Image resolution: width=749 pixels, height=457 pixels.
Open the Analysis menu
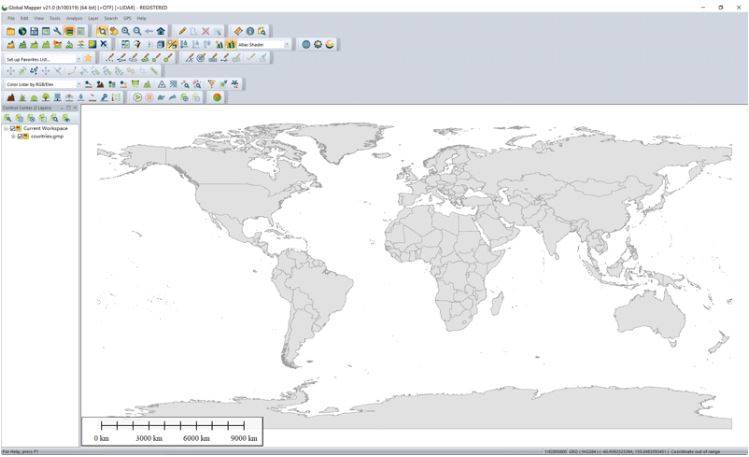point(74,18)
